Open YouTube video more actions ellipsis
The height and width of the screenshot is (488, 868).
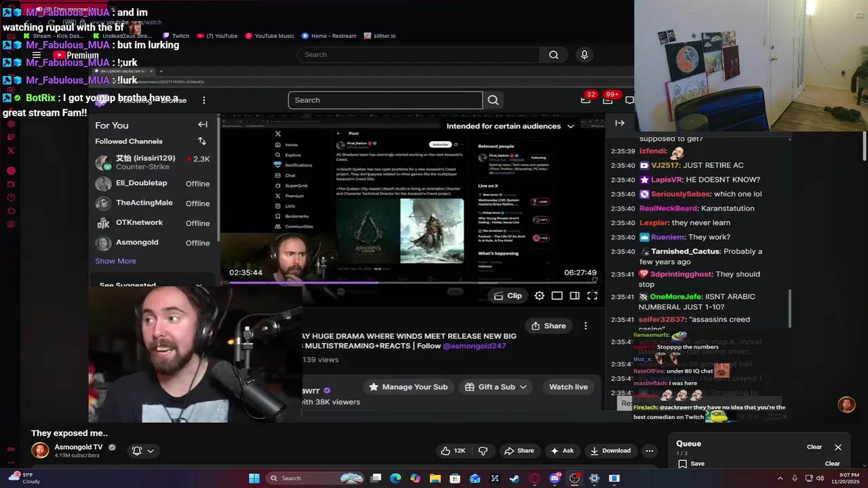pos(650,451)
